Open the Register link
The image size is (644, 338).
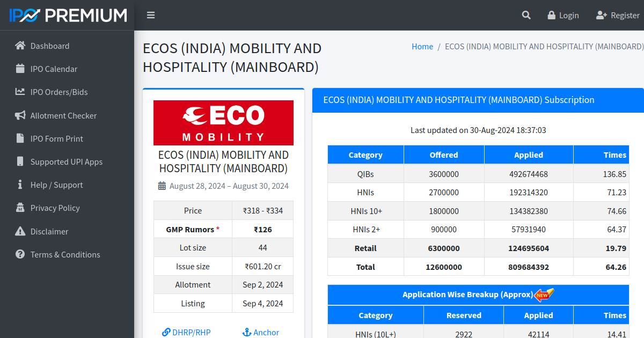[x=618, y=15]
